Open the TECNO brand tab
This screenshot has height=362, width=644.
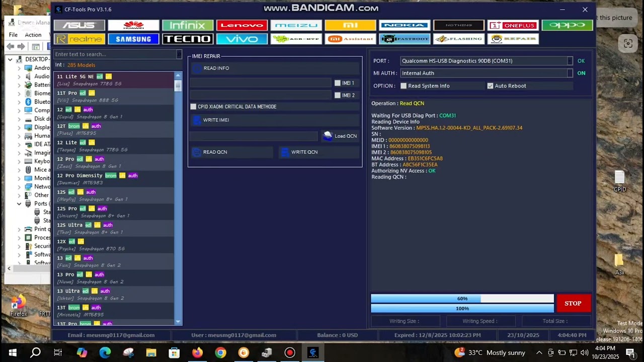pos(188,39)
